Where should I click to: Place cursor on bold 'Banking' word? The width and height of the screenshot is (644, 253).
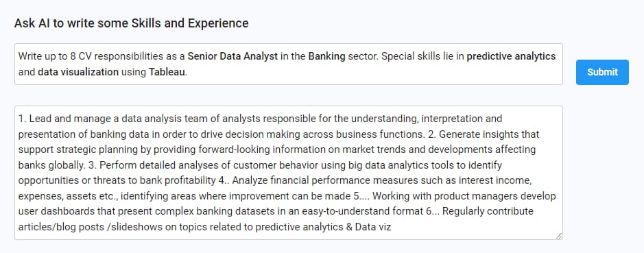[x=327, y=56]
